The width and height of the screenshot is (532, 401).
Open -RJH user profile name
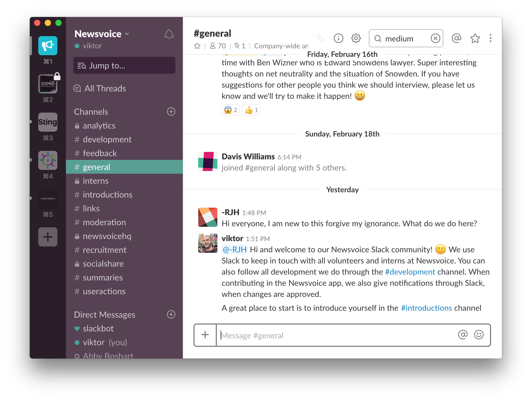point(230,212)
